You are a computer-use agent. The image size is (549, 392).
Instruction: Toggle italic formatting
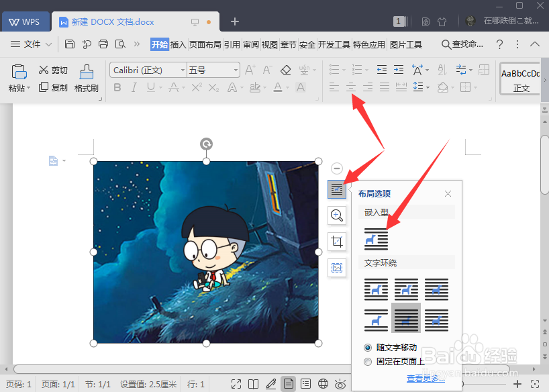pos(134,87)
